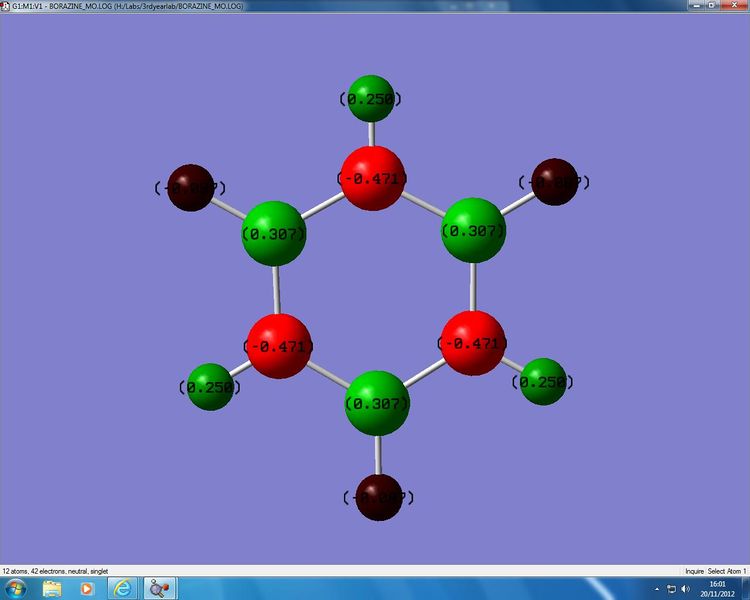The width and height of the screenshot is (750, 600).
Task: Click the Show Desktop strip beside the clock
Action: point(746,589)
